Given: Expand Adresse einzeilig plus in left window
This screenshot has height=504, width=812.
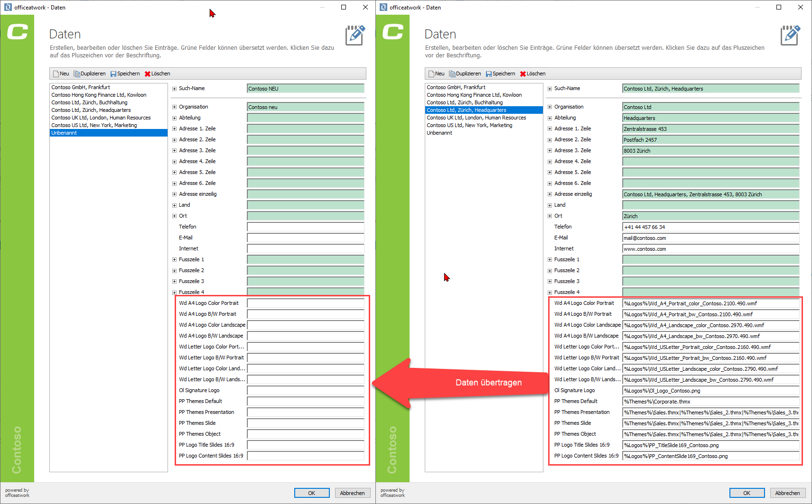Looking at the screenshot, I should click(x=174, y=194).
